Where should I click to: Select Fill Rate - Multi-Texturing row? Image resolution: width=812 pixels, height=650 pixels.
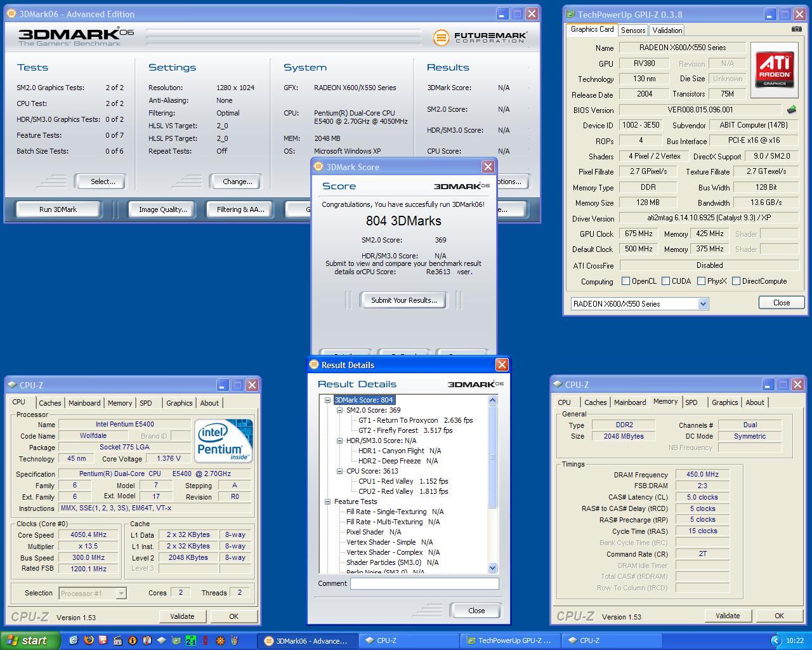393,522
